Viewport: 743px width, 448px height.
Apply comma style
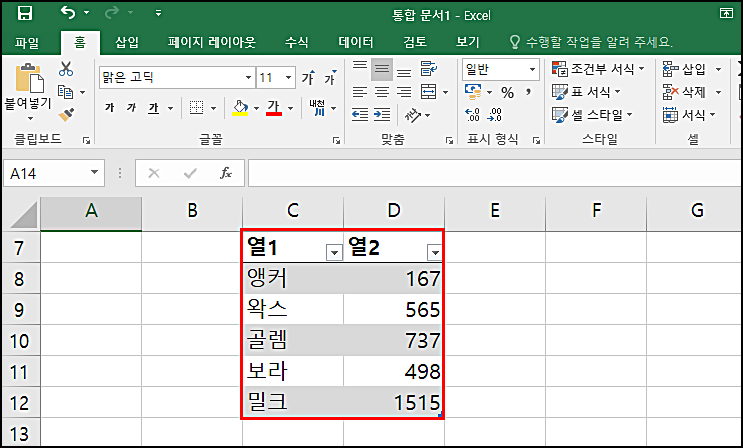point(528,92)
